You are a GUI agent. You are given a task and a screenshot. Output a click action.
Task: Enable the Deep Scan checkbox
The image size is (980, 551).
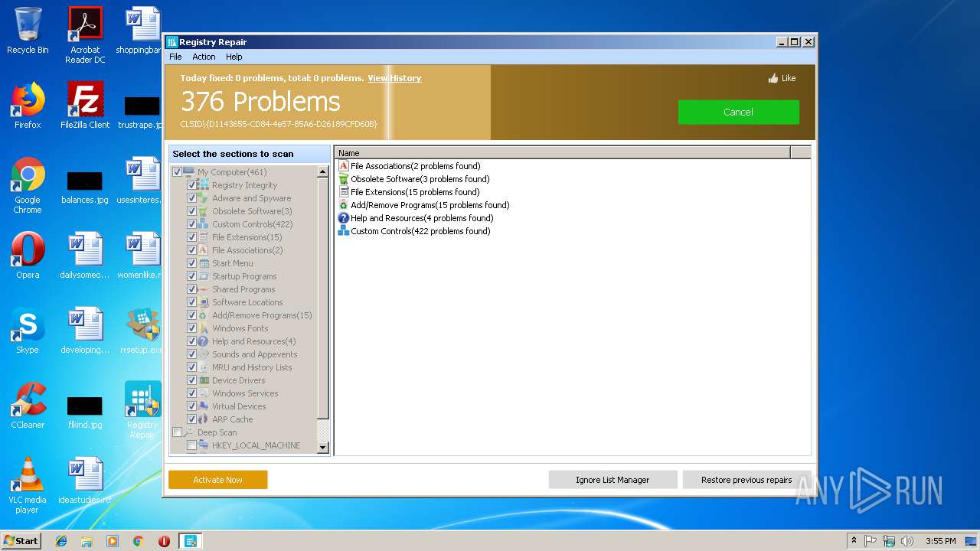(x=177, y=432)
